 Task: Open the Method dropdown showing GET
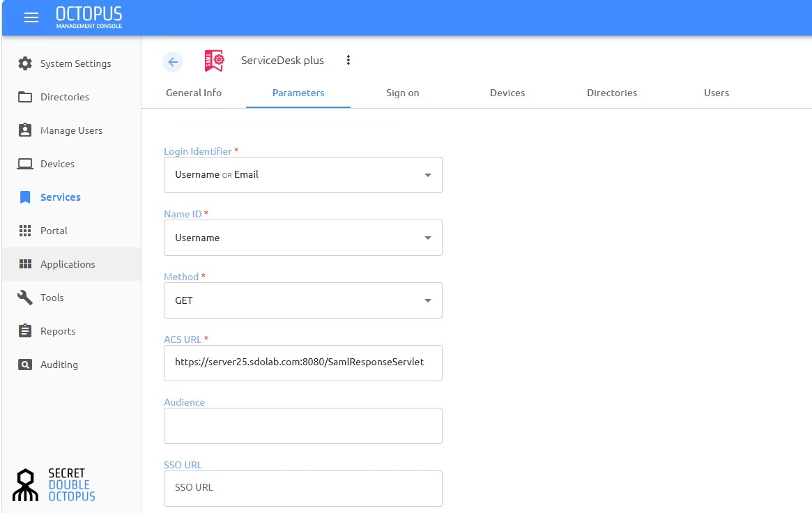(303, 300)
